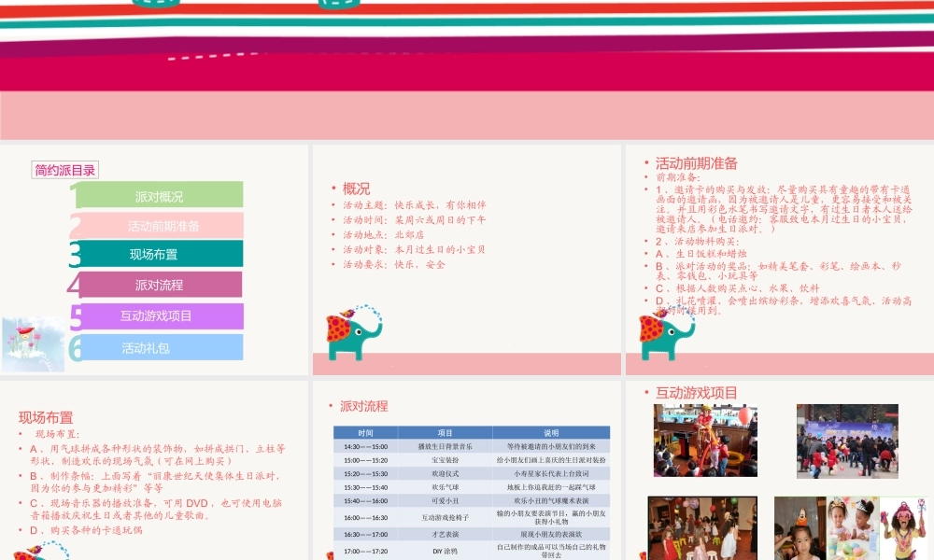Click the 说明 table header

coord(551,433)
